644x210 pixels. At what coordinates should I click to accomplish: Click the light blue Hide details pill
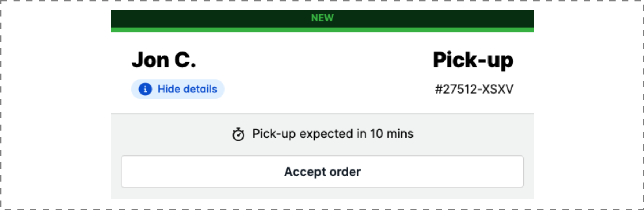pos(178,89)
